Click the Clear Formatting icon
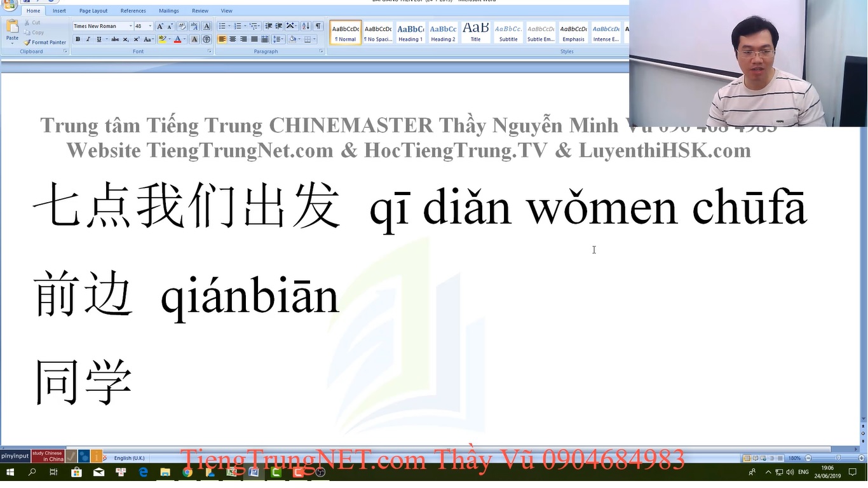Image resolution: width=868 pixels, height=488 pixels. pyautogui.click(x=182, y=26)
